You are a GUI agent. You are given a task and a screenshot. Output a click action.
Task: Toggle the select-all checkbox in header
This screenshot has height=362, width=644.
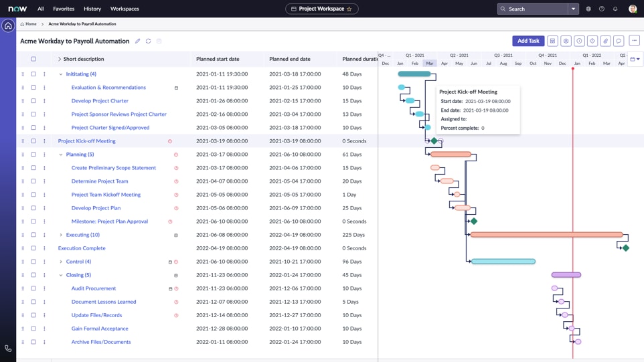(33, 59)
